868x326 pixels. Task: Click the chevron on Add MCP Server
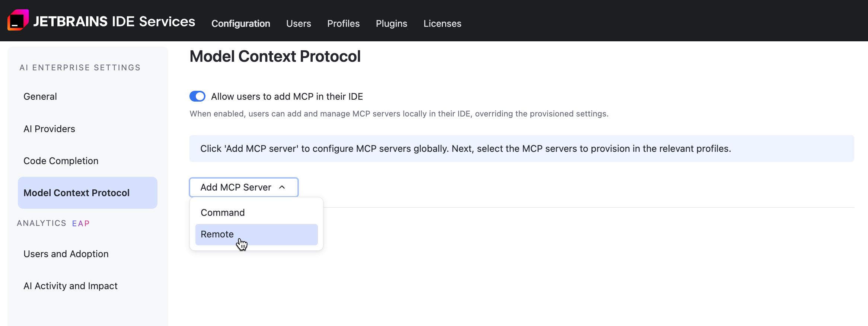282,187
